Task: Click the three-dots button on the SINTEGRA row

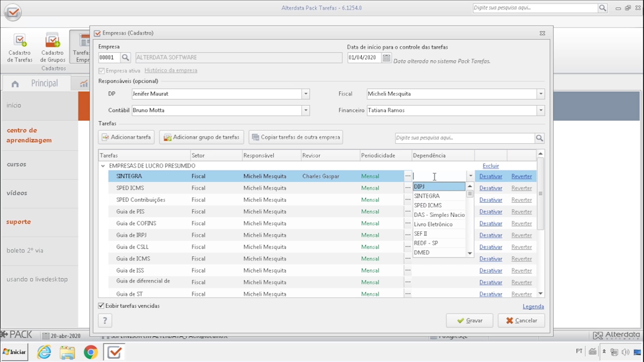Action: coord(408,176)
